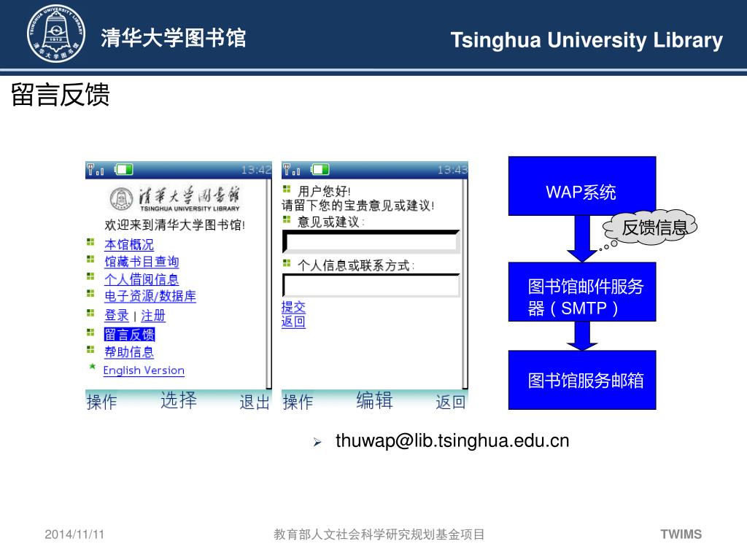Switch to the English Version link

click(144, 370)
